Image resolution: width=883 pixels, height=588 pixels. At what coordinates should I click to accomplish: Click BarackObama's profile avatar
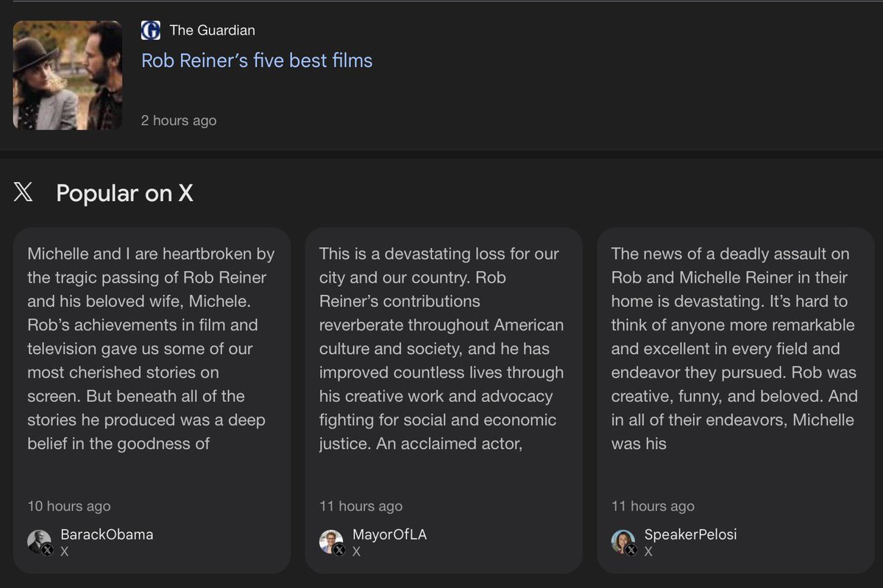(40, 542)
